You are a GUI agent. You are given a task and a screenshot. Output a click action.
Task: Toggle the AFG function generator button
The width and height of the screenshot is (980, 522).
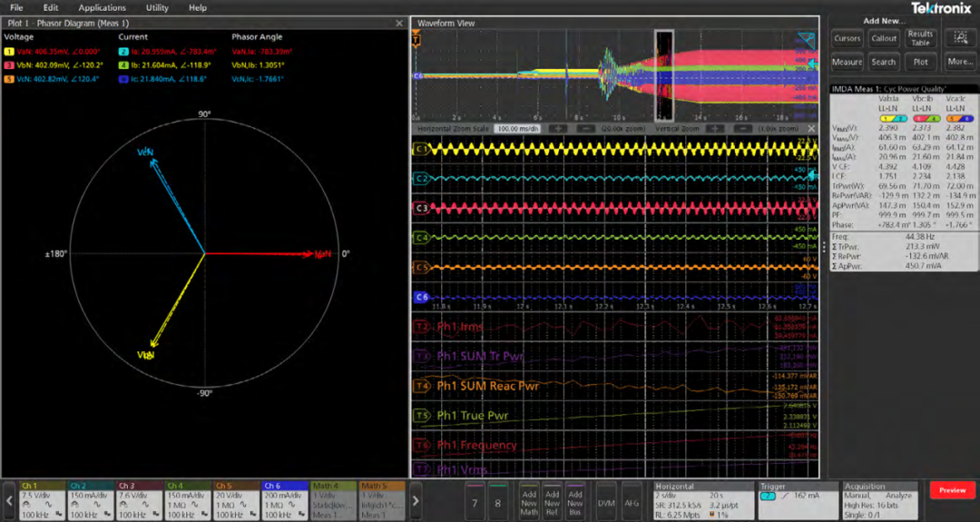pyautogui.click(x=632, y=502)
